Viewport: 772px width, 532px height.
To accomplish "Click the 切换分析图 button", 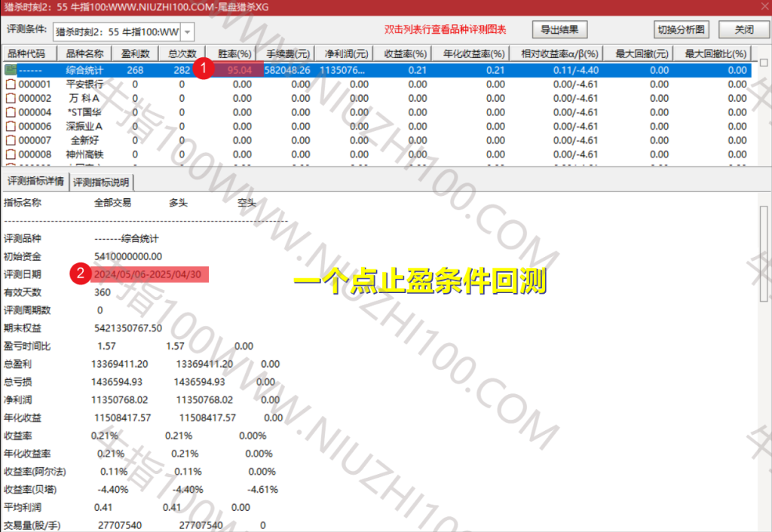I will [x=681, y=29].
